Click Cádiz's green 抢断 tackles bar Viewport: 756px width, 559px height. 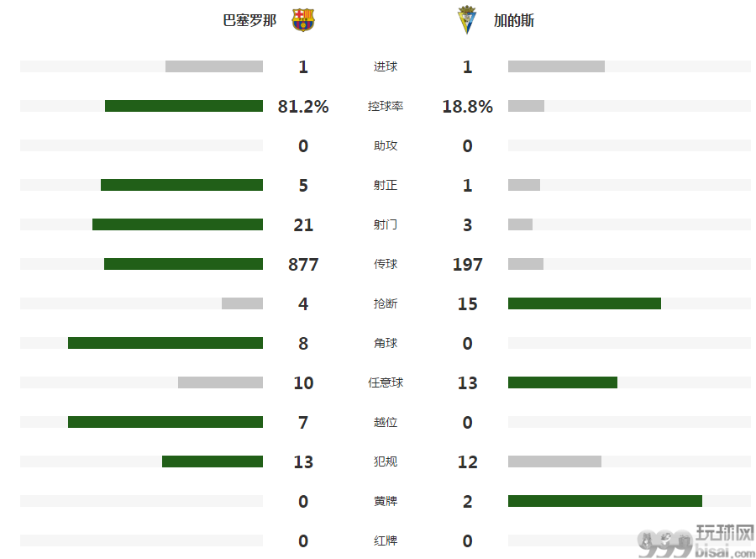(585, 303)
